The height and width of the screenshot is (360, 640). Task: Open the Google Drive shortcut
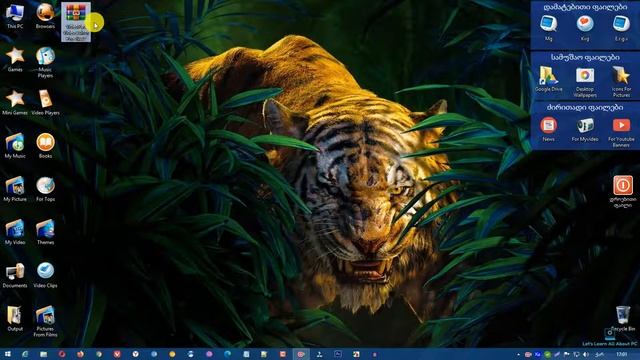click(549, 79)
